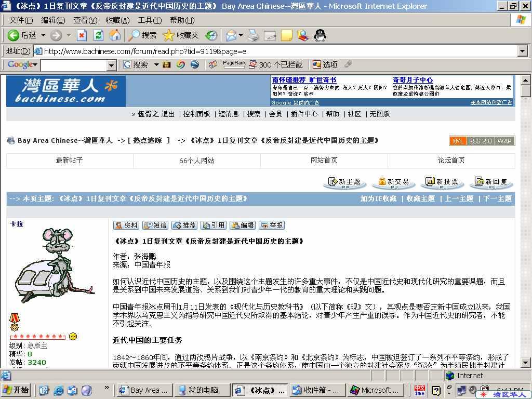532x399 pixels.
Task: Click the 下一主题 next topic link
Action: pos(497,198)
